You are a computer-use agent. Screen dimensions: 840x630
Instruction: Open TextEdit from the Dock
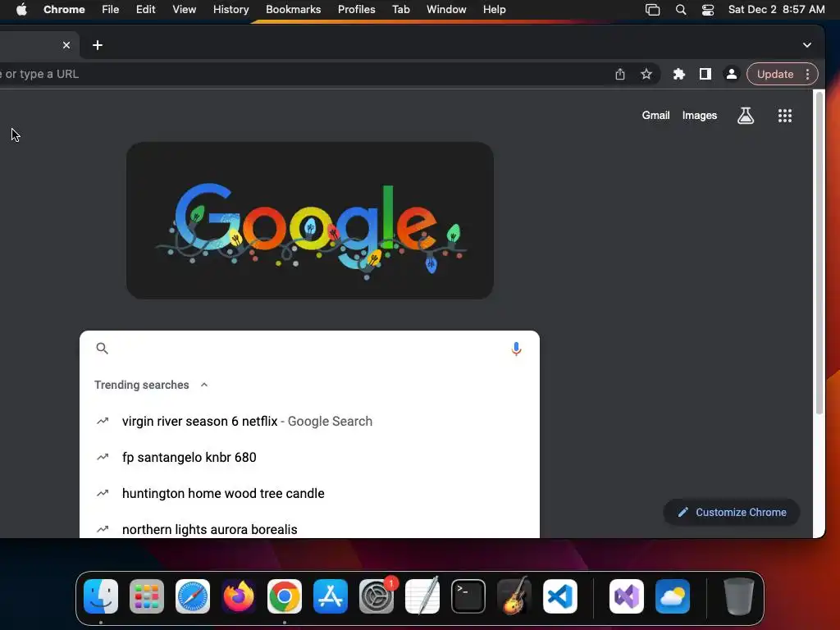click(422, 596)
